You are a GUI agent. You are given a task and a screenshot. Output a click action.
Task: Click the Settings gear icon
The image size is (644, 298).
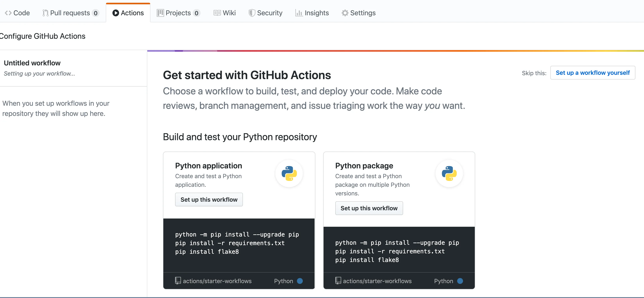(345, 13)
